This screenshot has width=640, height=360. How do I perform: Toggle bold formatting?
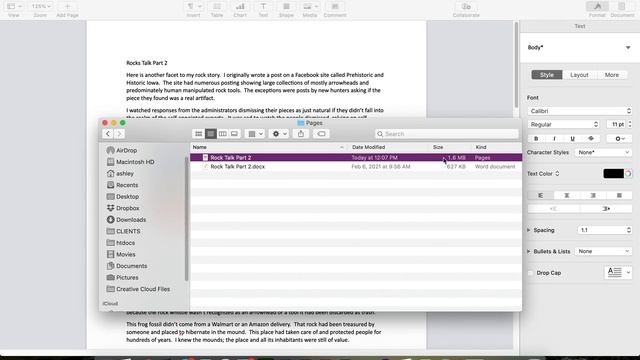click(536, 139)
